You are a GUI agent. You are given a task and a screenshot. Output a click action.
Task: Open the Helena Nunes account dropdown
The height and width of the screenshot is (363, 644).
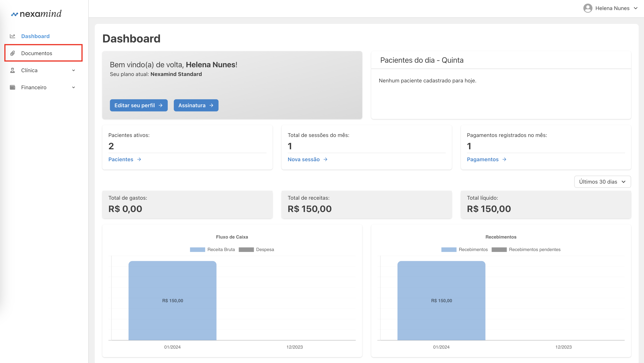click(610, 8)
